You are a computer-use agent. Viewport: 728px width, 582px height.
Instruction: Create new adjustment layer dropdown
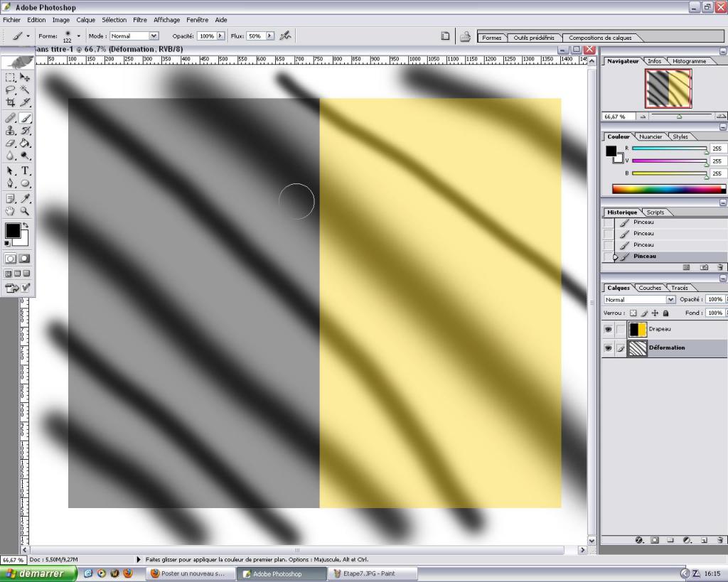pyautogui.click(x=687, y=540)
